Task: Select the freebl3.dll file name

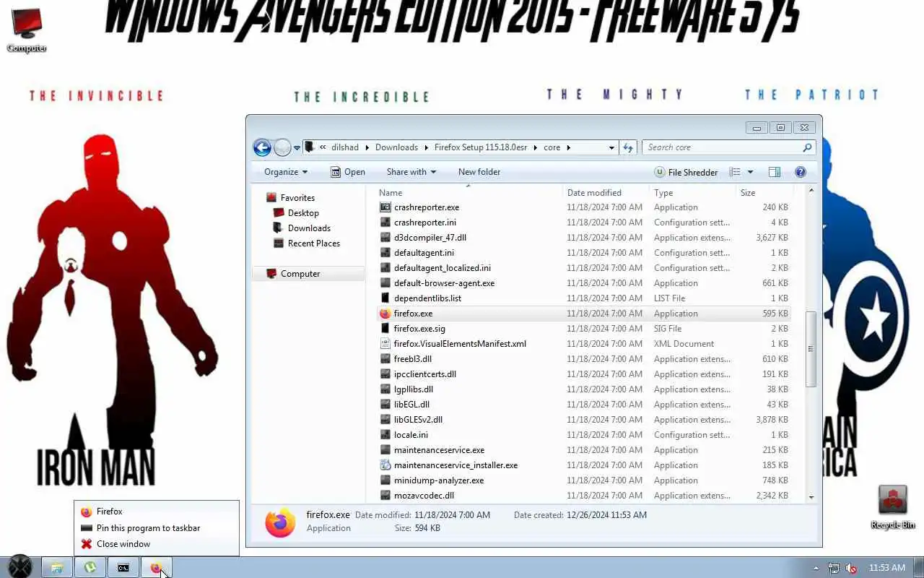Action: click(413, 359)
